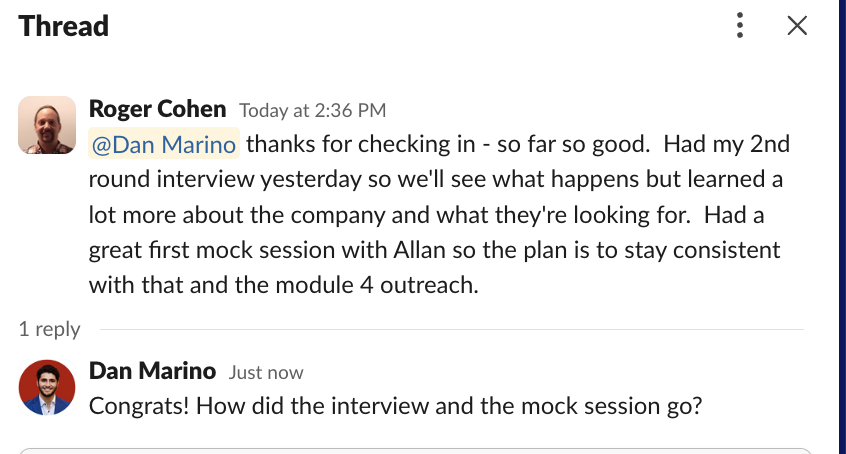Image resolution: width=846 pixels, height=454 pixels.
Task: Close the Thread panel
Action: (797, 25)
